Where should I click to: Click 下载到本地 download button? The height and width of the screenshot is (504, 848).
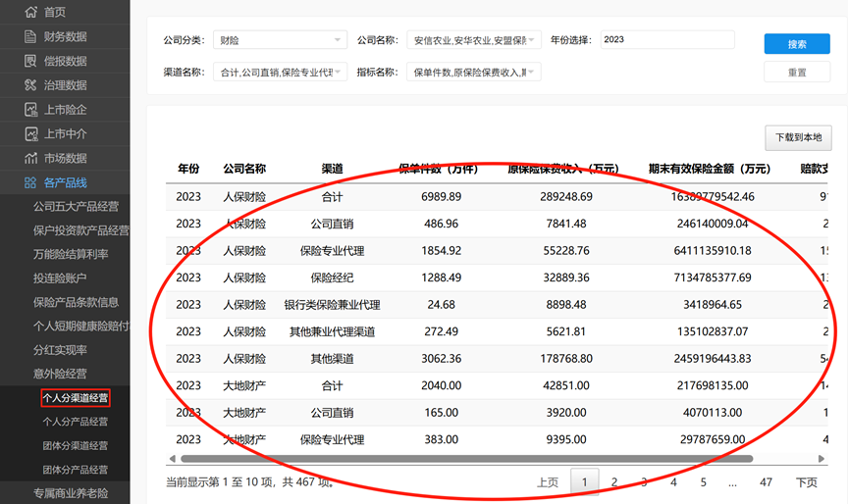798,138
